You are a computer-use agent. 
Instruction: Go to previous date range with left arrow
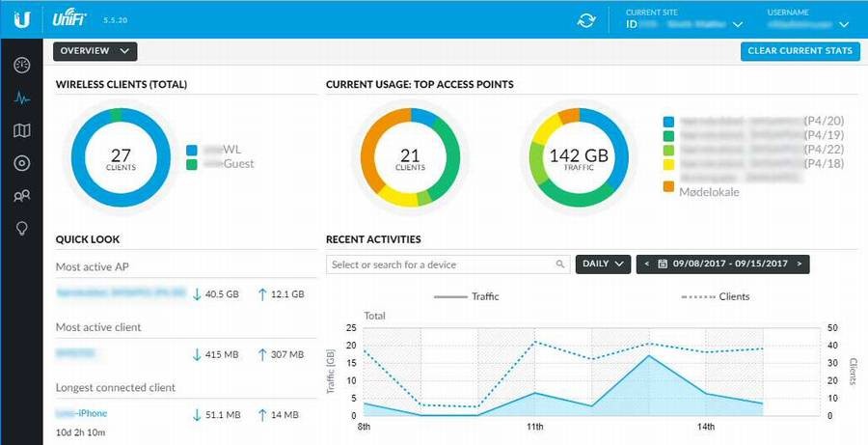647,264
